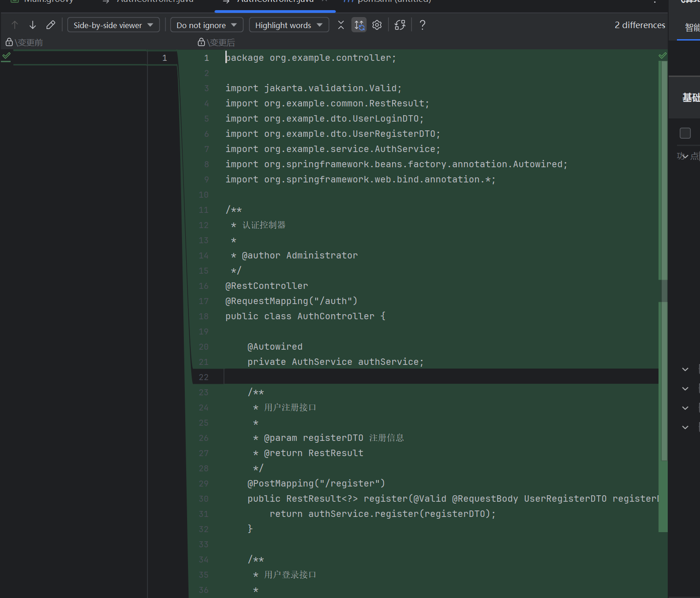
Task: Click the AuthService import line
Action: (x=333, y=149)
